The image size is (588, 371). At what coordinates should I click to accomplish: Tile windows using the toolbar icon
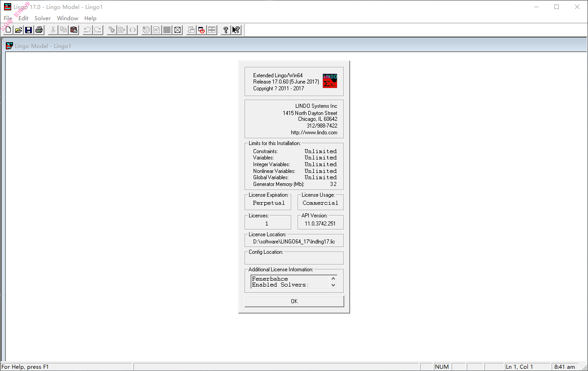tap(212, 30)
